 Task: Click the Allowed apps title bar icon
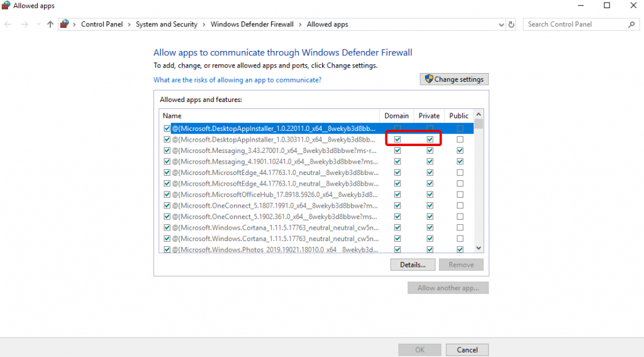pos(6,5)
